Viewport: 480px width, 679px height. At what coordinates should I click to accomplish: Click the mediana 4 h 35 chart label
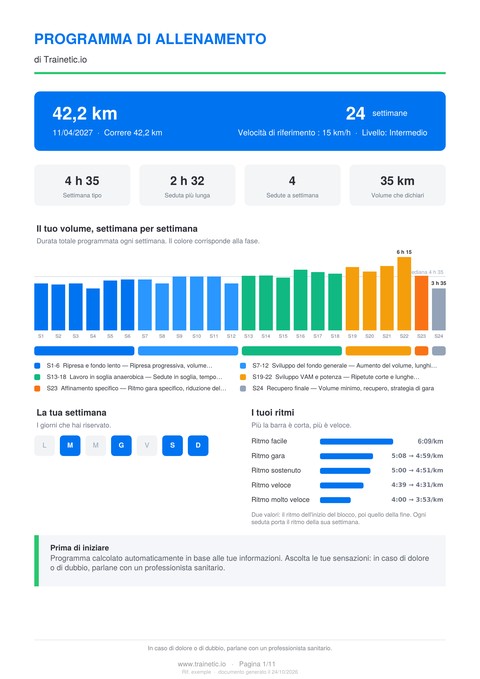pyautogui.click(x=427, y=272)
